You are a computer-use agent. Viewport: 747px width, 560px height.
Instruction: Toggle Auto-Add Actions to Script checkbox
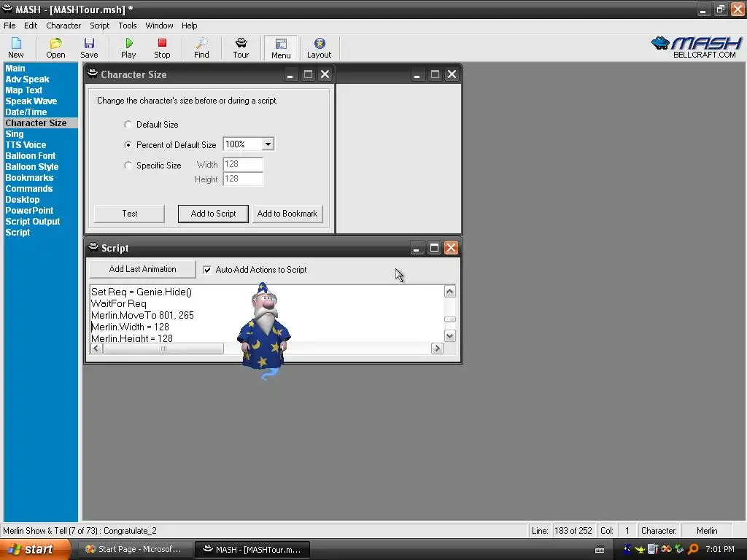(207, 270)
